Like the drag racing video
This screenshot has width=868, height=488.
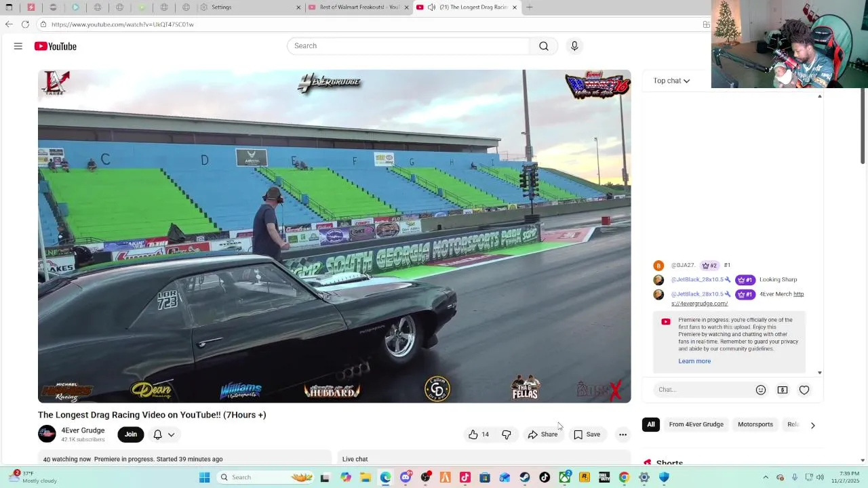click(478, 434)
